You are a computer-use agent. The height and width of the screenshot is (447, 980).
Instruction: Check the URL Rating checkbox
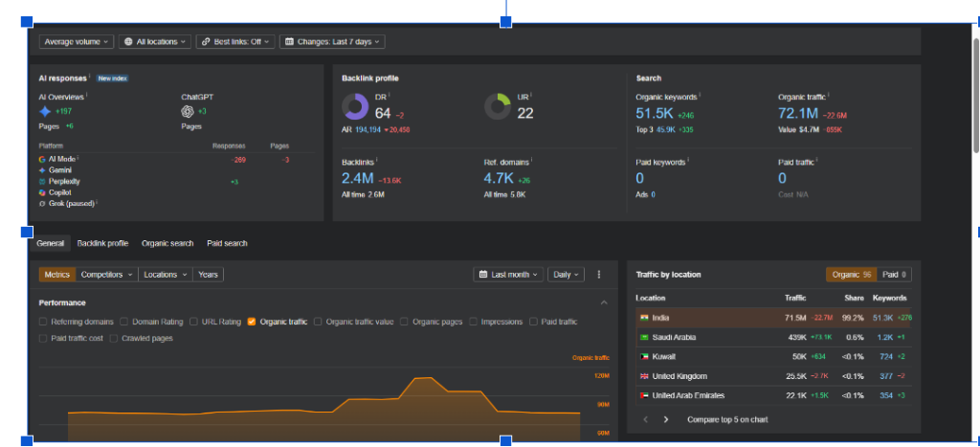pyautogui.click(x=193, y=322)
